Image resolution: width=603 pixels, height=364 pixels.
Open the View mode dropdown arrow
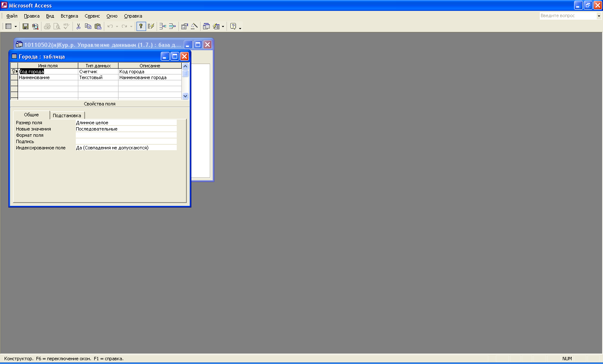[x=15, y=26]
